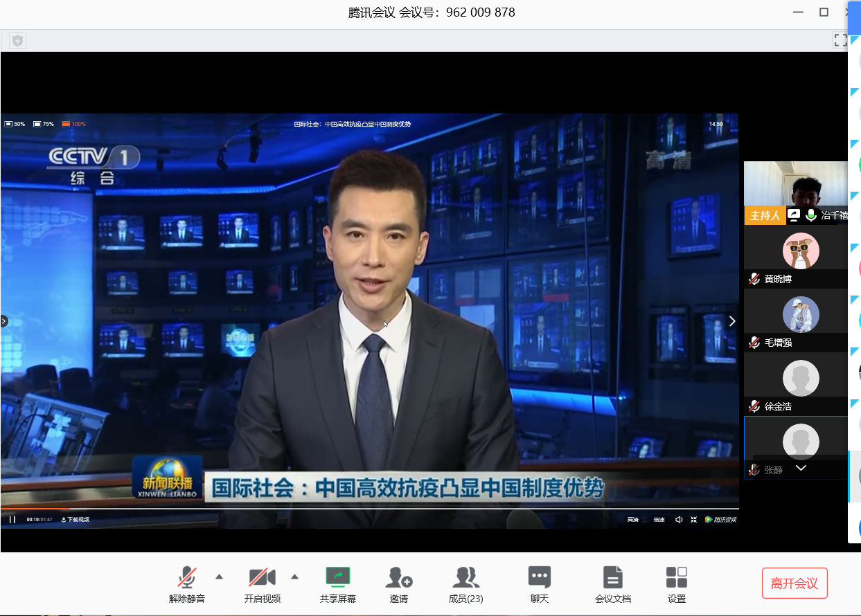Enter fullscreen using top-right corner brackets icon
This screenshot has width=861, height=616.
pyautogui.click(x=840, y=40)
